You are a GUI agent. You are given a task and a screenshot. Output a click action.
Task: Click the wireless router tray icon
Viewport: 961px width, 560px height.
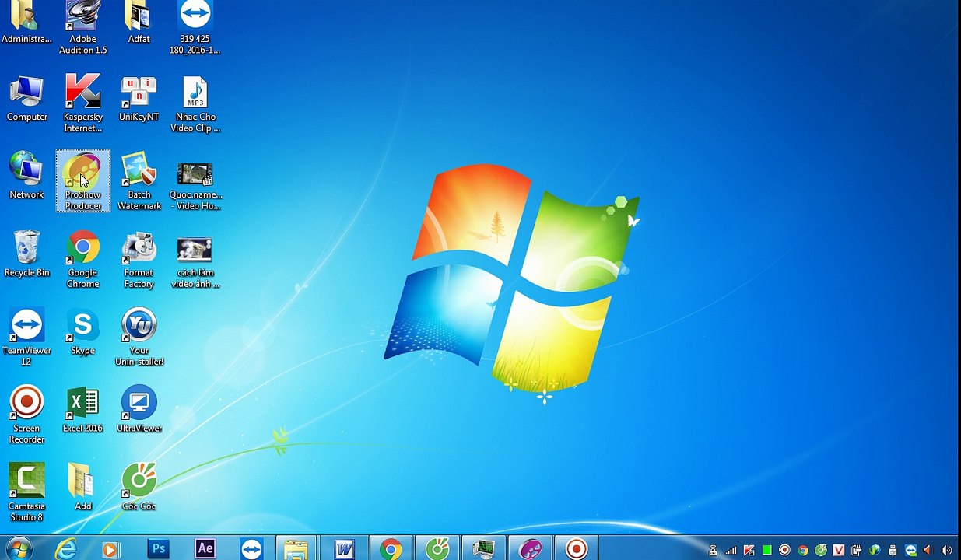[x=712, y=551]
